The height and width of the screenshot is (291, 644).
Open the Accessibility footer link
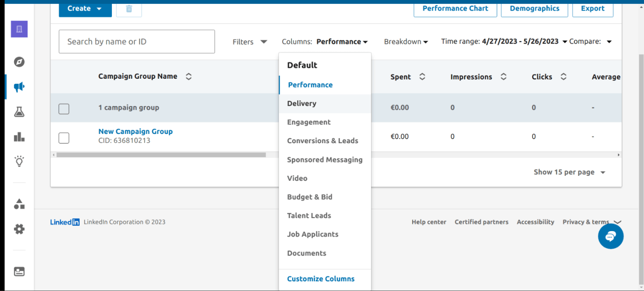[535, 222]
